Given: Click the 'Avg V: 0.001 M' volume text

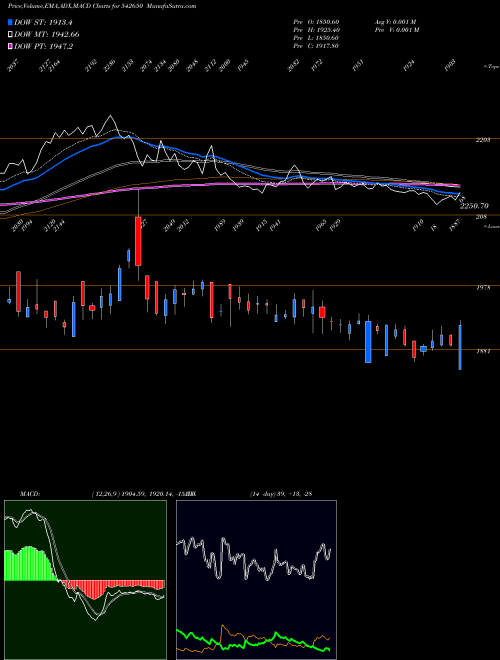Looking at the screenshot, I should coord(395,22).
